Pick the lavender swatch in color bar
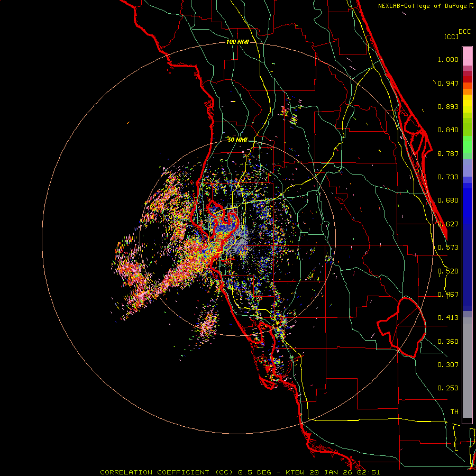 coord(467,168)
